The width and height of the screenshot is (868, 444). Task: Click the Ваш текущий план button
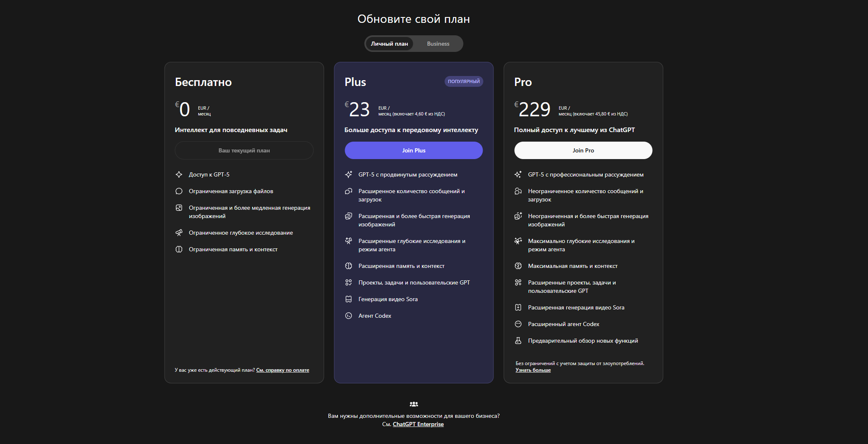pos(244,150)
